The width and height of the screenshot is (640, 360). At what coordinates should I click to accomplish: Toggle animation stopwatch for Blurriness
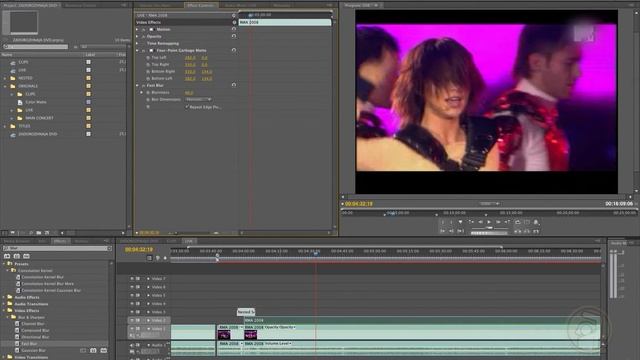click(x=148, y=93)
